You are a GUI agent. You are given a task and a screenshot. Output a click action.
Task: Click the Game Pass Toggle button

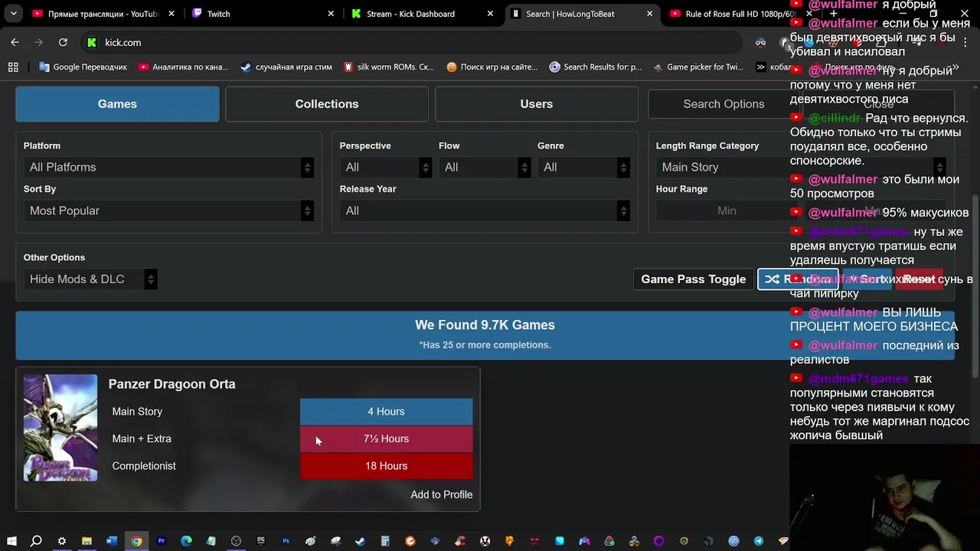pos(693,279)
